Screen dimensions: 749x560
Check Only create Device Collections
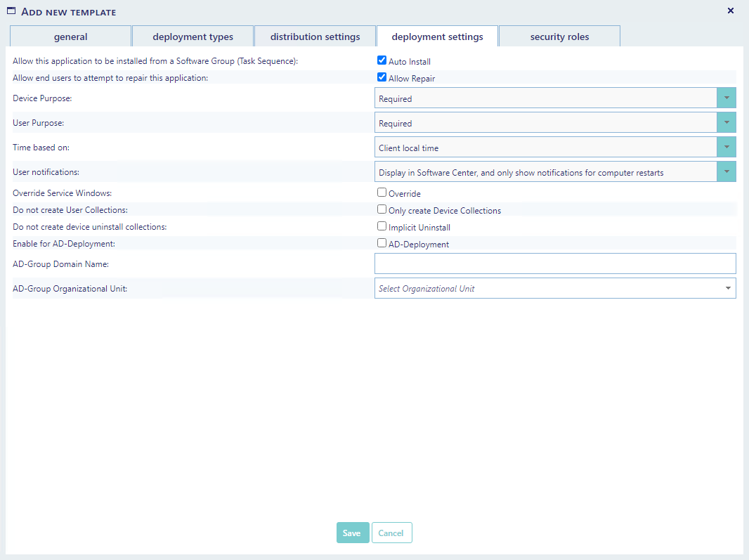click(382, 209)
